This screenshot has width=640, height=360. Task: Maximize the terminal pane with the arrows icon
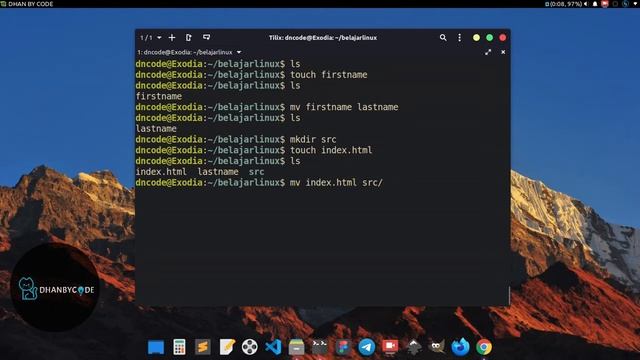pyautogui.click(x=488, y=52)
